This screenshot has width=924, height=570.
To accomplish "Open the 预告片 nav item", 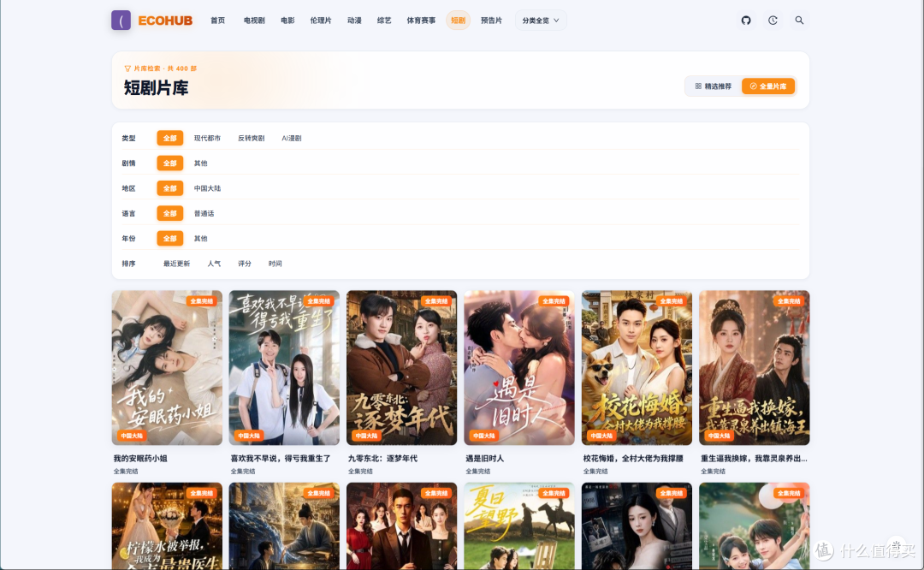I will click(491, 20).
